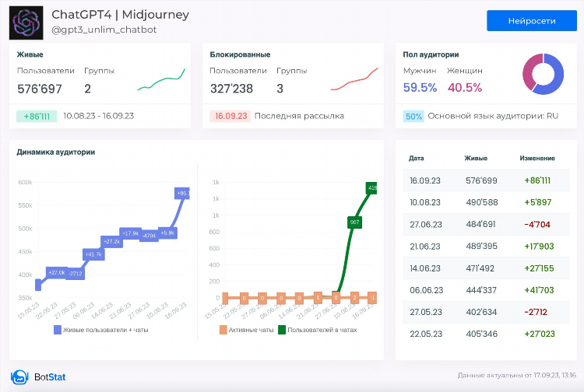Screen dimensions: 584x392
Task: Click the +5.9k chart data label
Action: pyautogui.click(x=167, y=233)
